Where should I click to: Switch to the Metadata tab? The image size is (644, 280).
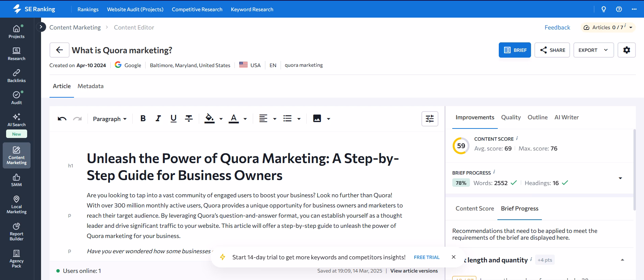tap(91, 86)
